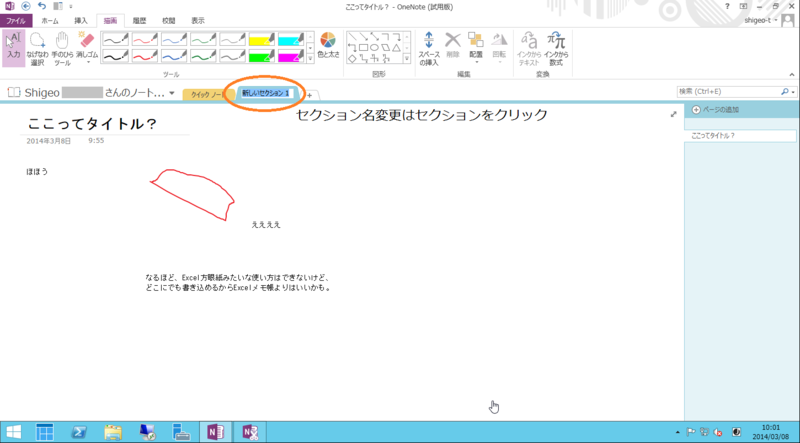This screenshot has height=443, width=800.
Task: Switch to the 挿入 ribbon tab
Action: [81, 21]
